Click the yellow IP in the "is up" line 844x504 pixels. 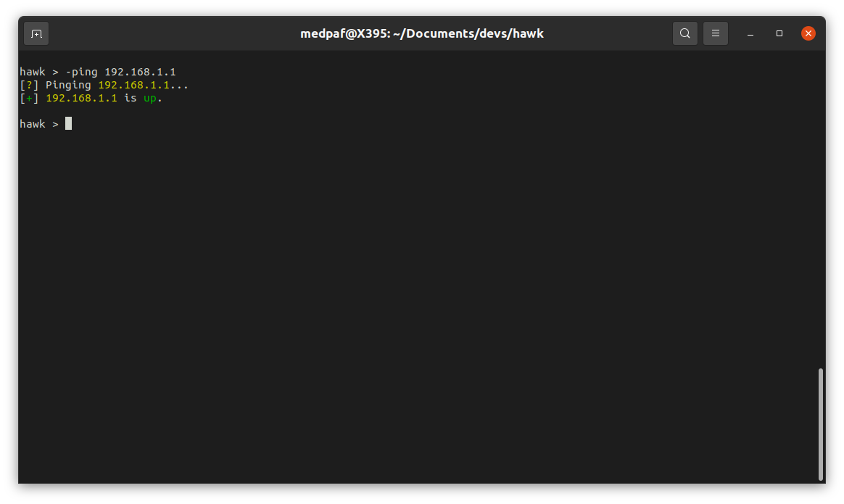coord(81,98)
